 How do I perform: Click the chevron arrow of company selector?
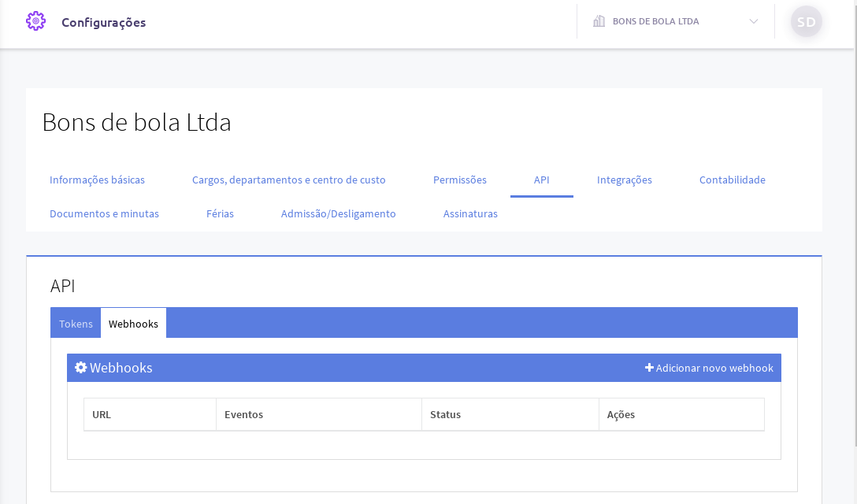tap(754, 21)
